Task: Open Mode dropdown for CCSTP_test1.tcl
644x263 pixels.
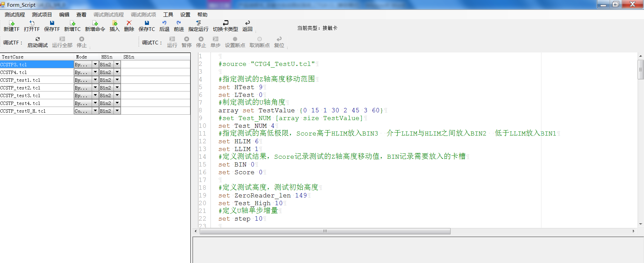Action: pos(95,80)
